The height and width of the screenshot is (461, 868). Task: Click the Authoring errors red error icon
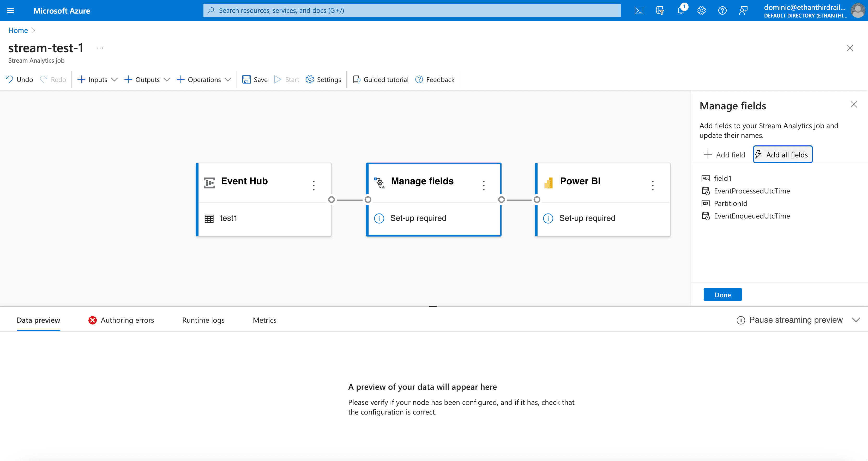pos(93,320)
